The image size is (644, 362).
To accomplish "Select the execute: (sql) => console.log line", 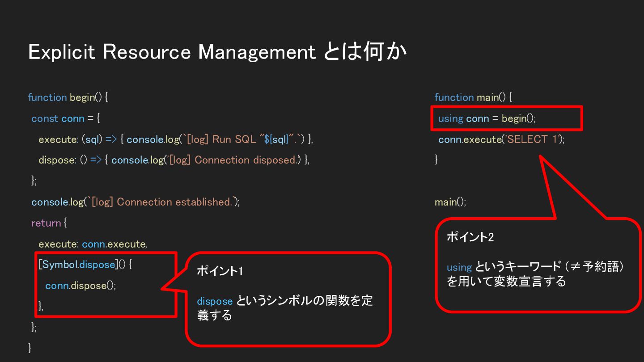I will pyautogui.click(x=176, y=139).
